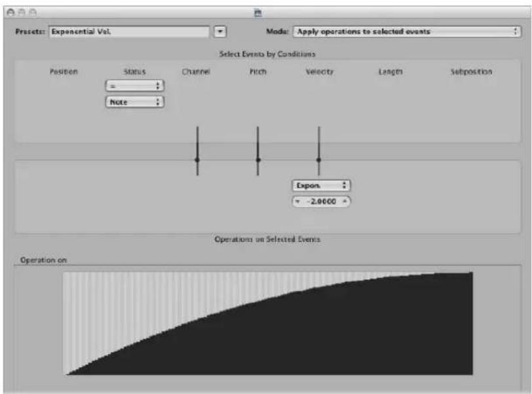Click the 'Operations on Selected Events' heading
Image resolution: width=532 pixels, height=394 pixels.
click(267, 239)
